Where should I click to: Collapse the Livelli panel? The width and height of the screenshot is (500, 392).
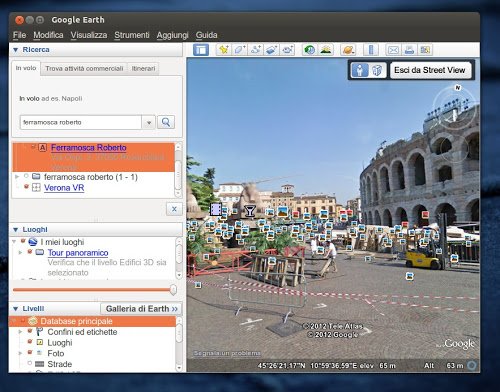point(15,309)
